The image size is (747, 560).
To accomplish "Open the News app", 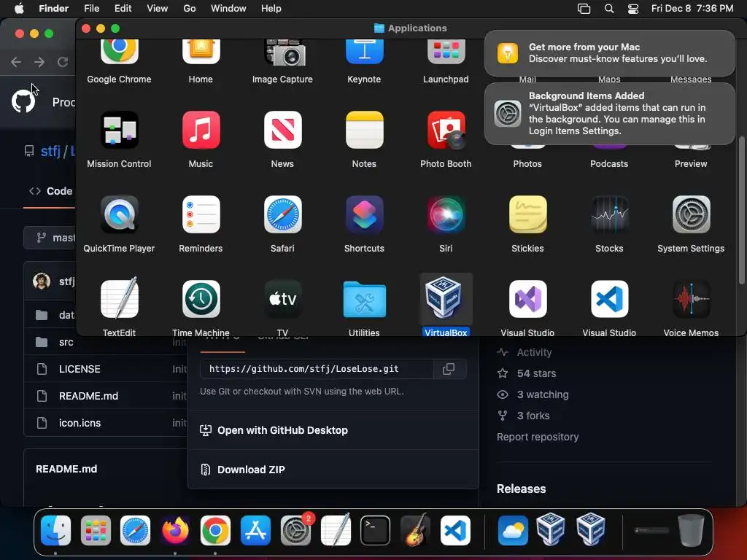I will [282, 130].
